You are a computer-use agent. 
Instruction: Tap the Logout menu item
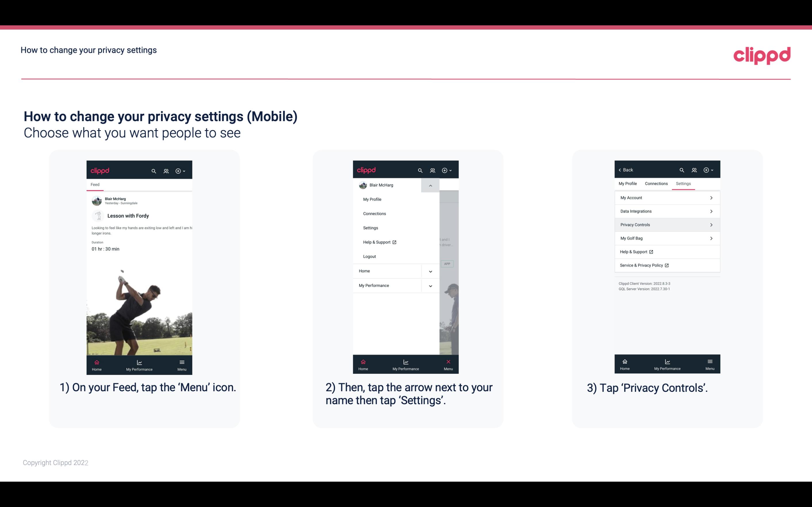click(x=369, y=257)
